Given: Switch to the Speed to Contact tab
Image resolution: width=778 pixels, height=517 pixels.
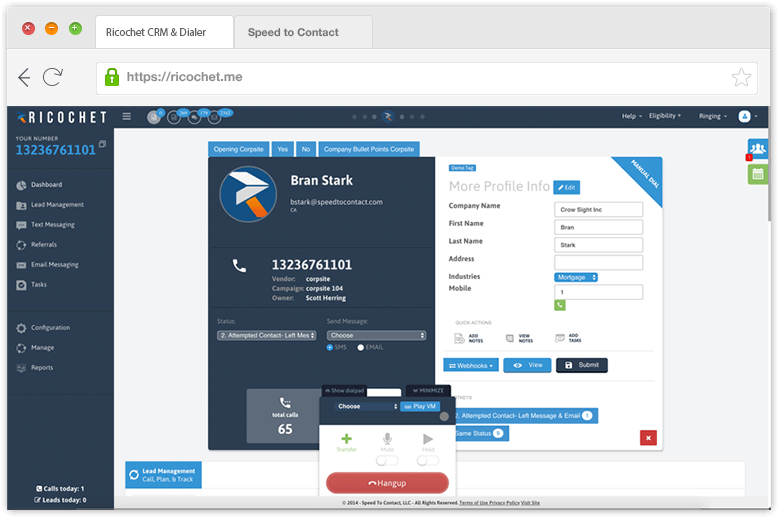Looking at the screenshot, I should coord(303,32).
